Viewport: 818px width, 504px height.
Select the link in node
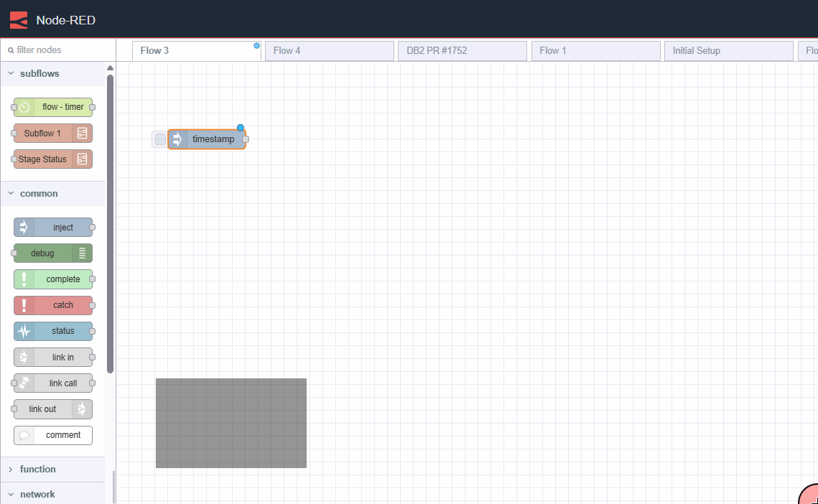click(53, 357)
